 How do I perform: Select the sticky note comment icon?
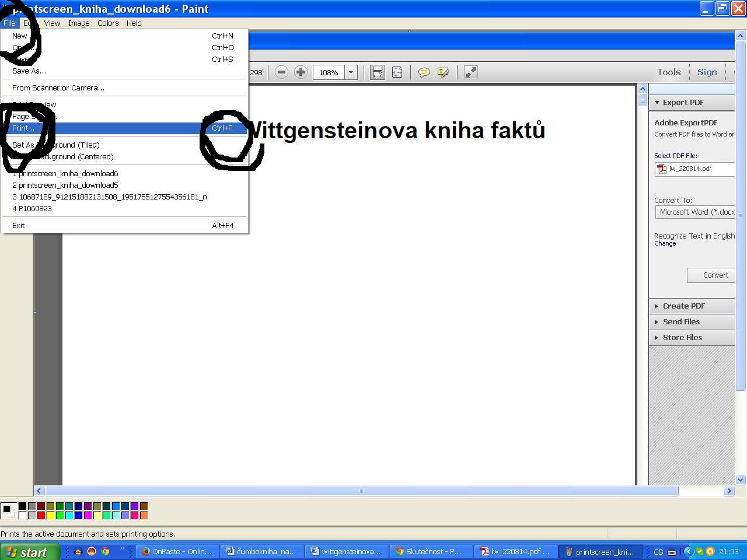(x=424, y=72)
